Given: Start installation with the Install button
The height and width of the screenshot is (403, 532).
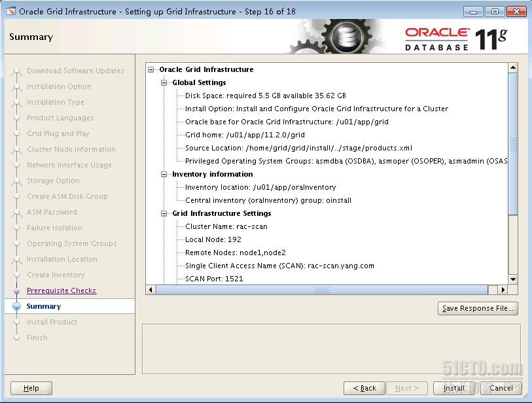Looking at the screenshot, I should (x=453, y=388).
